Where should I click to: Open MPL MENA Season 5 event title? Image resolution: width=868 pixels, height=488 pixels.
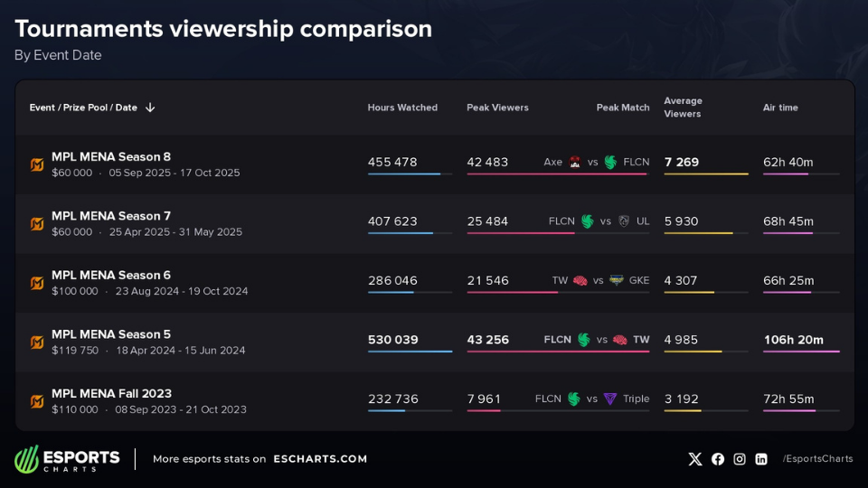(111, 334)
